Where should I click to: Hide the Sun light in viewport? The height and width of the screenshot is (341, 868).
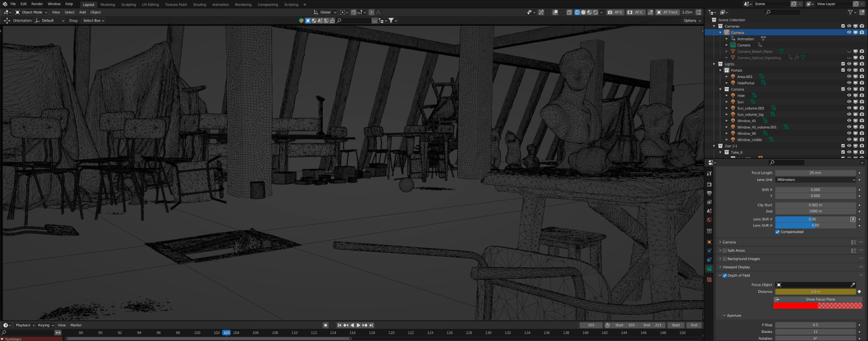pos(849,102)
